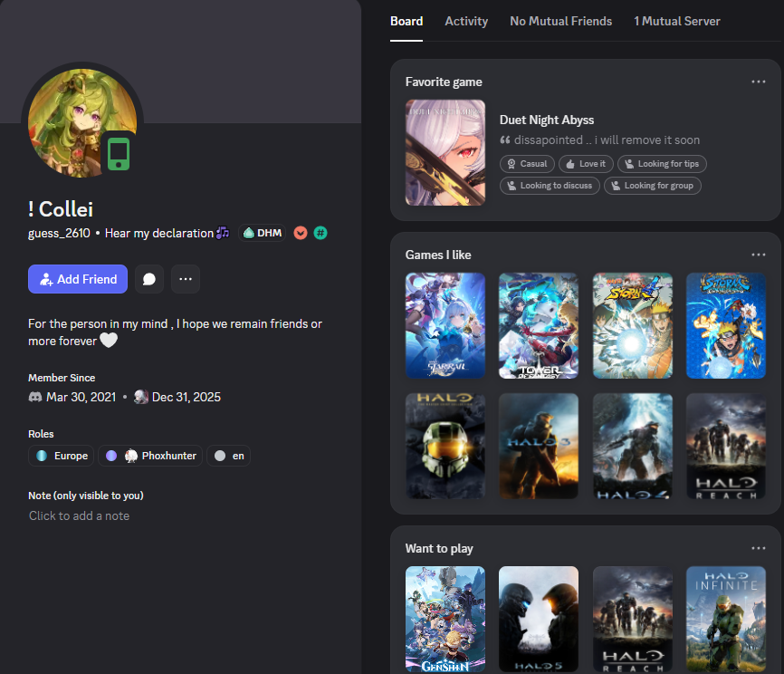Click the en role chip

[x=228, y=456]
